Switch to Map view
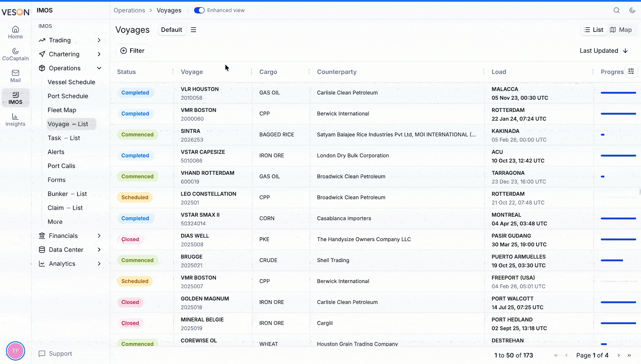Screen dimensions: 641x364 point(621,30)
